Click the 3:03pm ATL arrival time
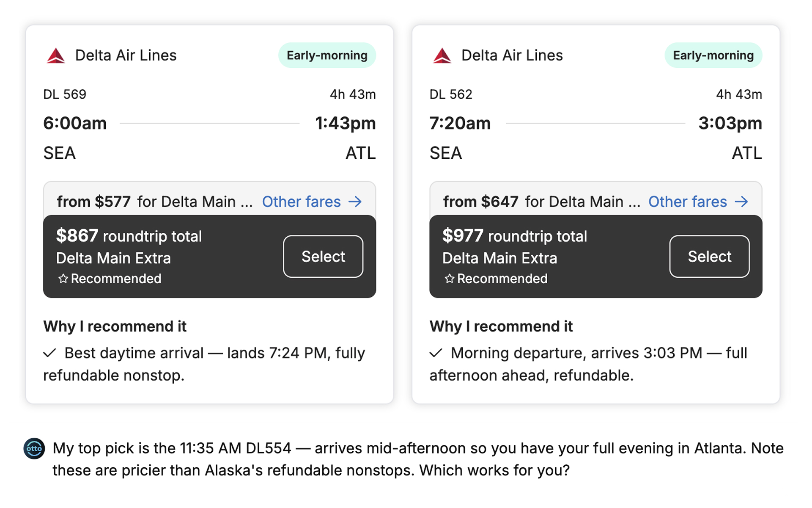812x508 pixels. (x=730, y=123)
